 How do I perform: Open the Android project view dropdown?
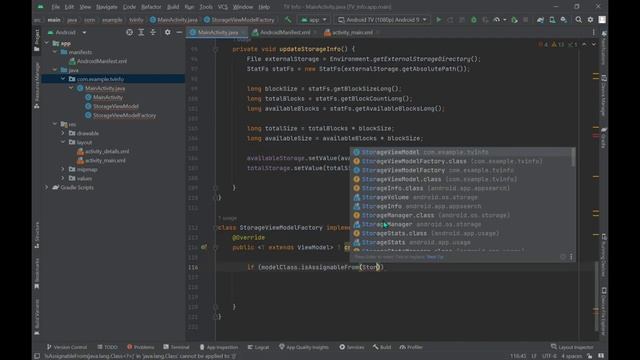[x=67, y=32]
